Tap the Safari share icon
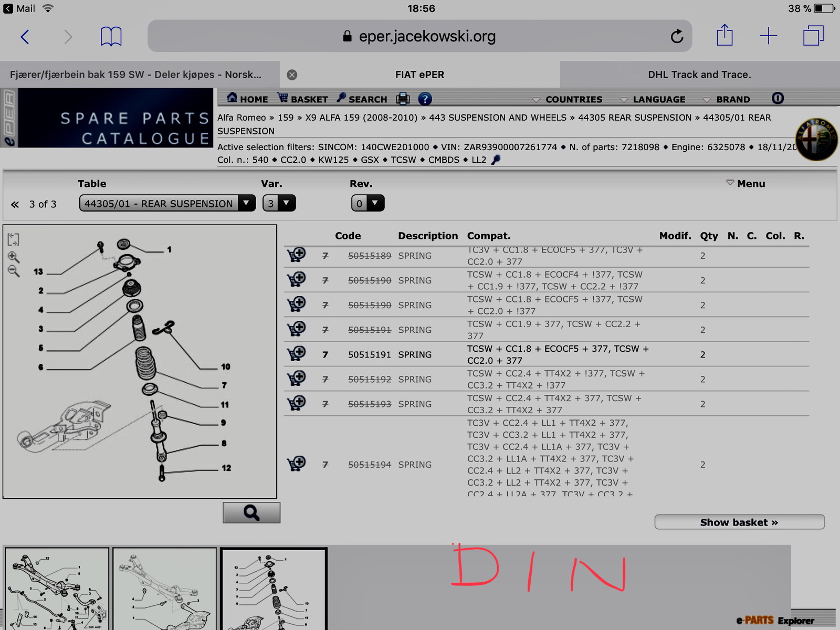Screen dimensions: 840x630 [724, 35]
